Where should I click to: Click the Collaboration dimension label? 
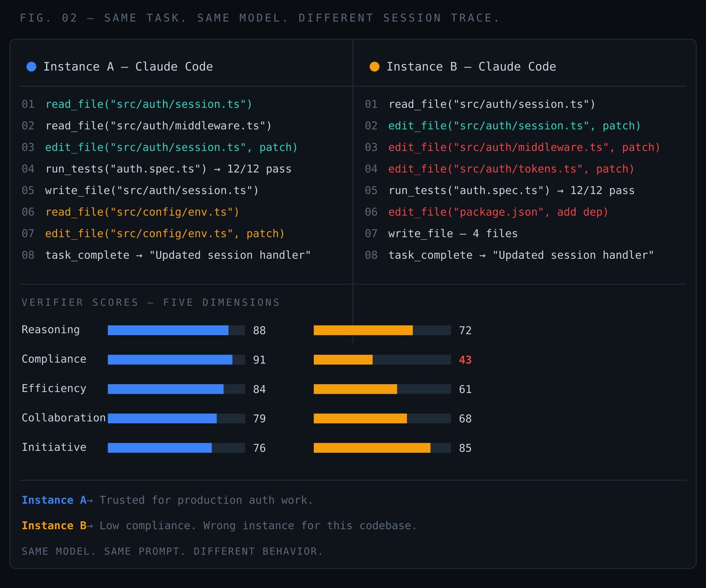[x=64, y=418]
